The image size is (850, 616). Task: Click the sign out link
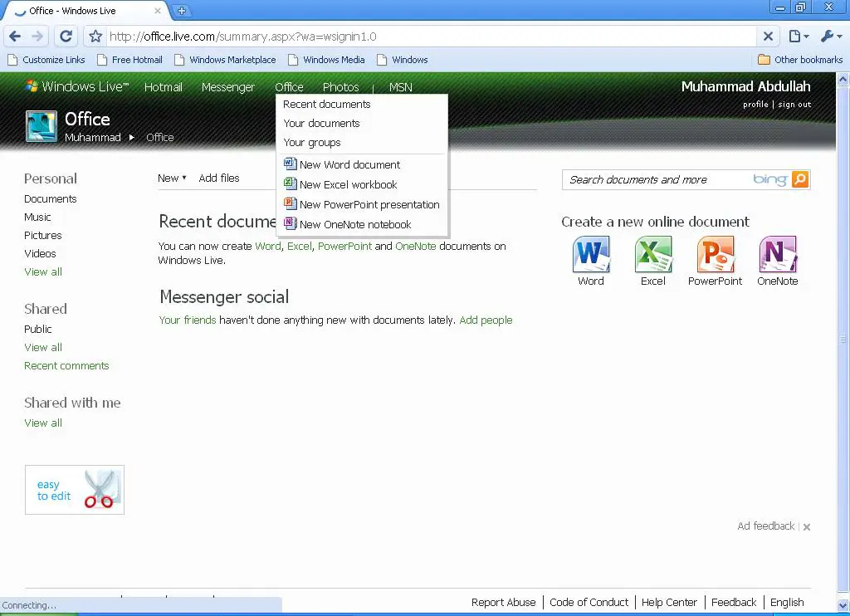pyautogui.click(x=794, y=105)
